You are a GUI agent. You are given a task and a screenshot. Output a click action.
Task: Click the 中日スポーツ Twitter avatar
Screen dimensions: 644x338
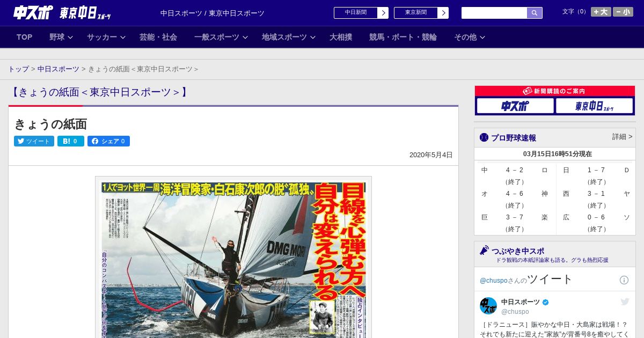488,306
